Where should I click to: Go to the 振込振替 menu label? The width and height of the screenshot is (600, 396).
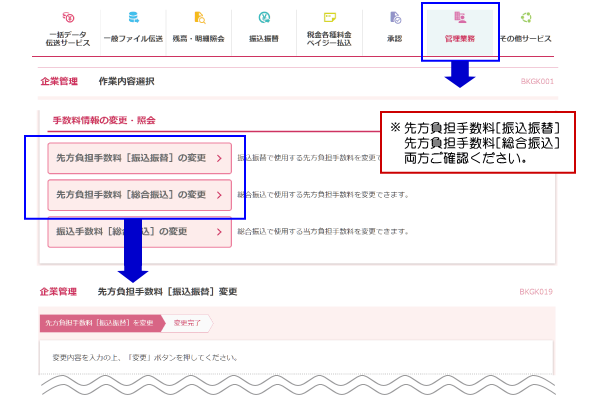tap(264, 39)
